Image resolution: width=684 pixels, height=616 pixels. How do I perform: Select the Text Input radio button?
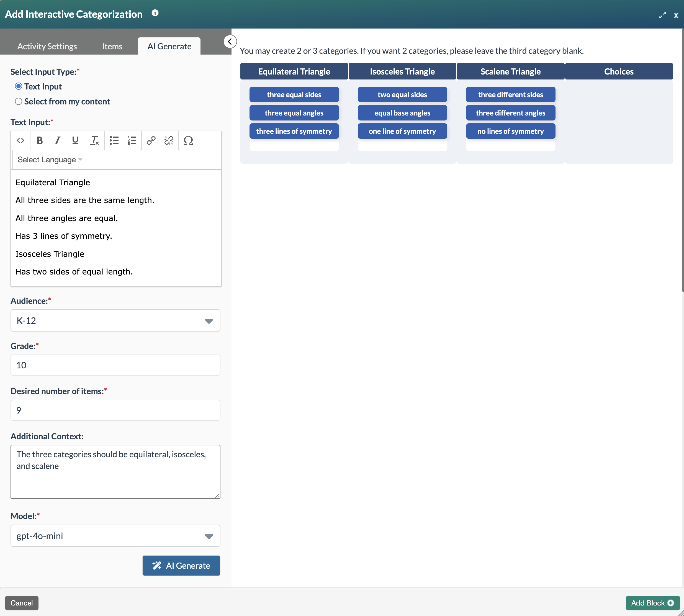19,86
